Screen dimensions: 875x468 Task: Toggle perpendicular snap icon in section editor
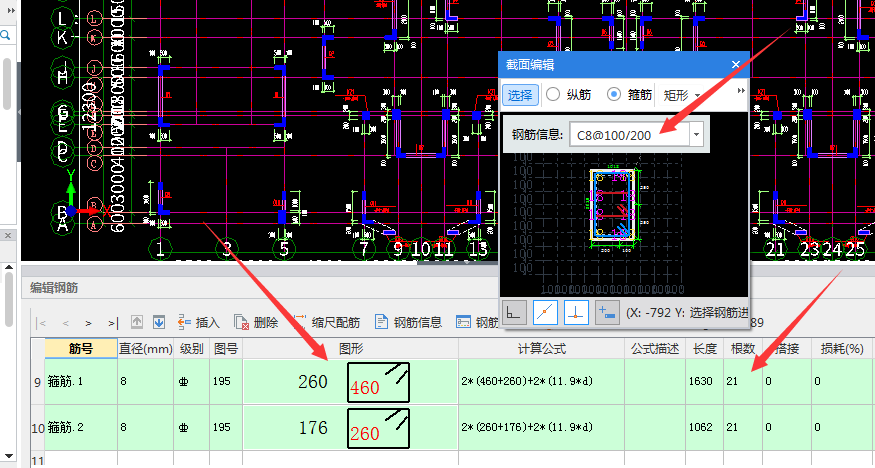click(576, 313)
